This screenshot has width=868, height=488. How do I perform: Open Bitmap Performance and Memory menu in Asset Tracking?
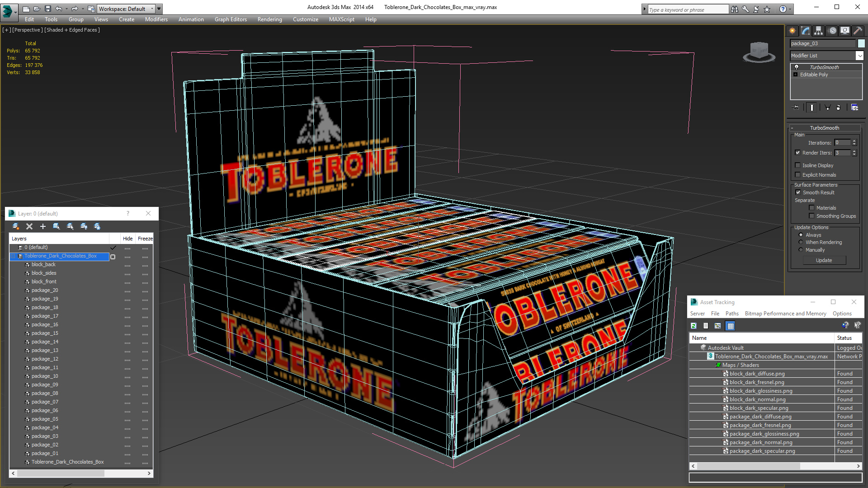coord(785,314)
